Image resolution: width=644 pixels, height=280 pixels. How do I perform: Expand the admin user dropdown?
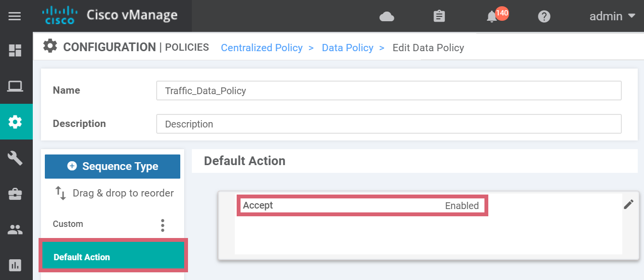coord(612,16)
